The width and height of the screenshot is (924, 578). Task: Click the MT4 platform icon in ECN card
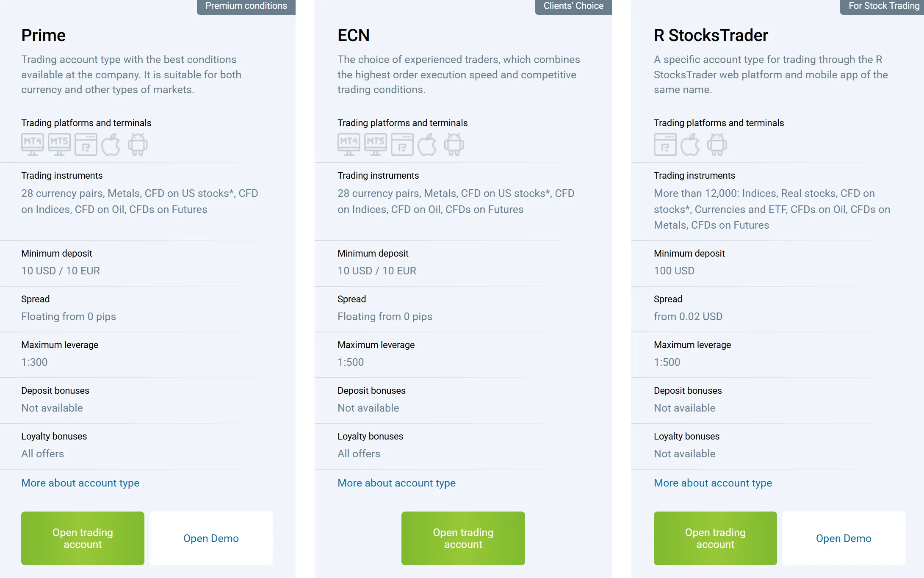coord(349,144)
